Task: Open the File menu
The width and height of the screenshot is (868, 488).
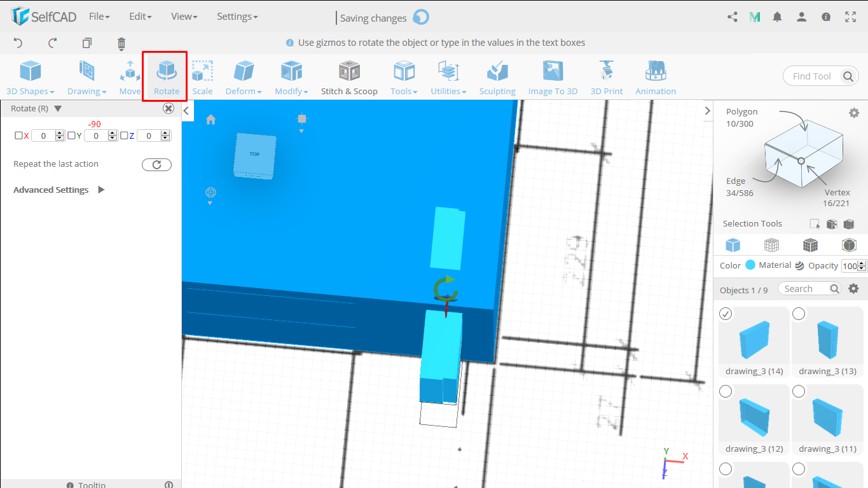Action: pyautogui.click(x=99, y=17)
